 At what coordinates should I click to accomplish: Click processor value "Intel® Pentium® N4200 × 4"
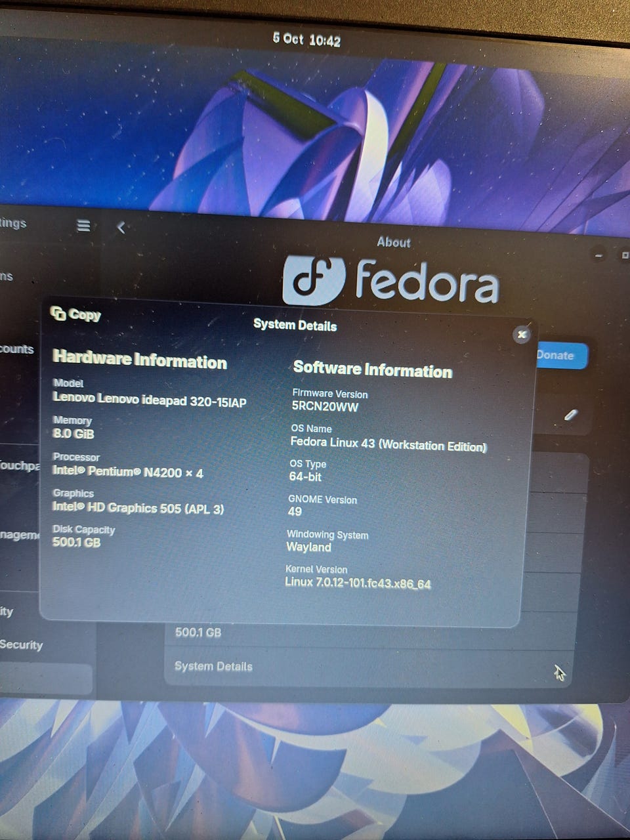click(128, 472)
